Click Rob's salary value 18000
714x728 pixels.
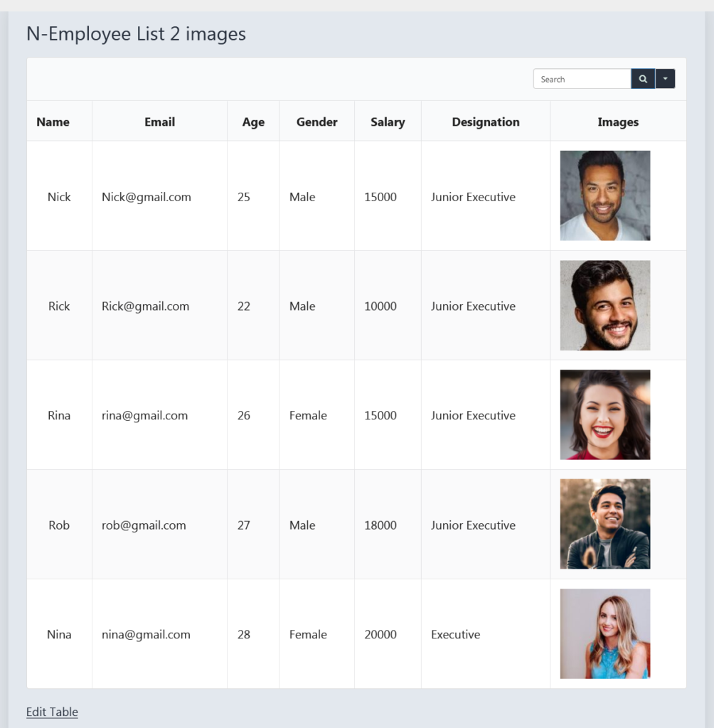pyautogui.click(x=380, y=525)
